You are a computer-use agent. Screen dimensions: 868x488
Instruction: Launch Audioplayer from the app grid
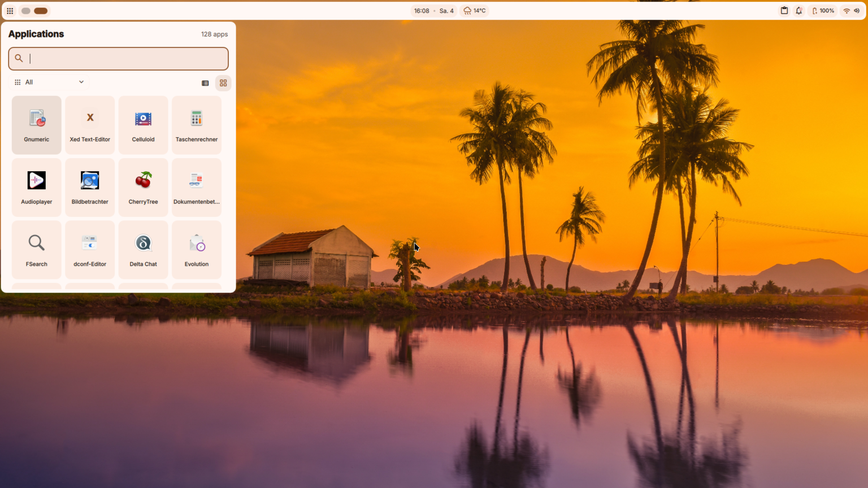(37, 187)
